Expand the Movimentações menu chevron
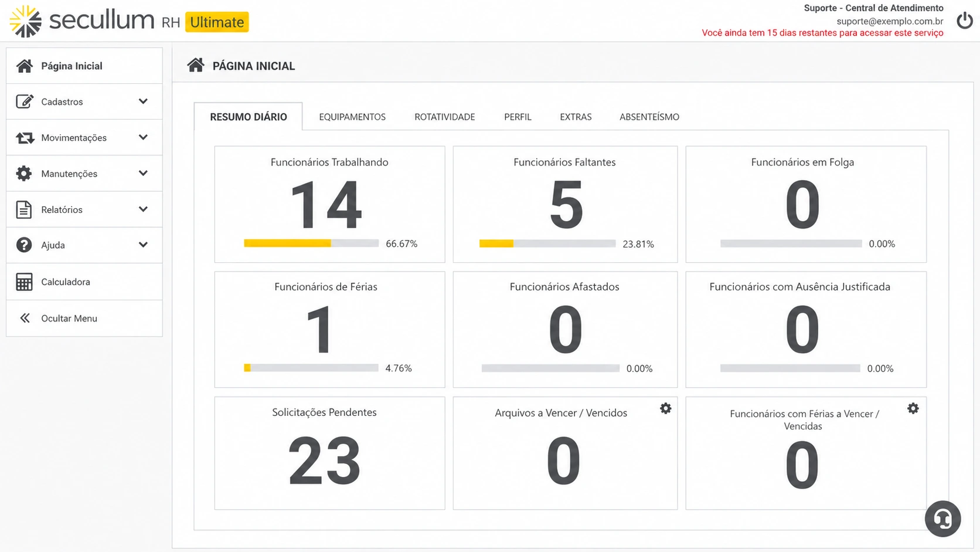 pos(143,137)
